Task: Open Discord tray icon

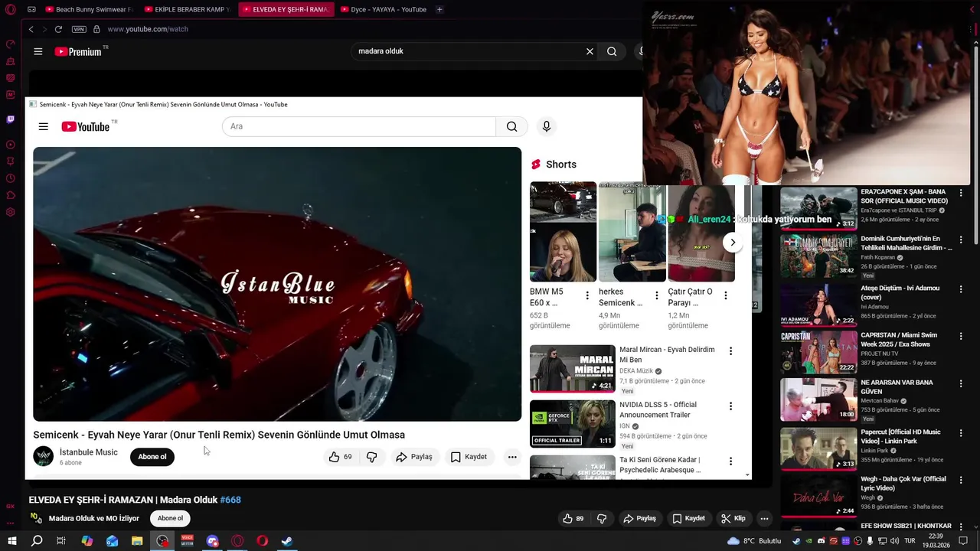Action: point(822,541)
